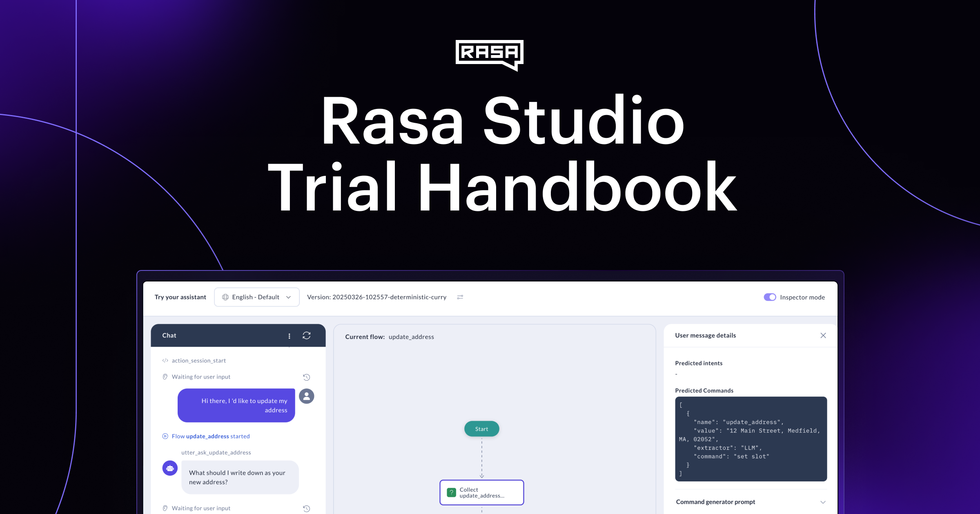
Task: Click the user avatar next to the address message
Action: pyautogui.click(x=307, y=396)
